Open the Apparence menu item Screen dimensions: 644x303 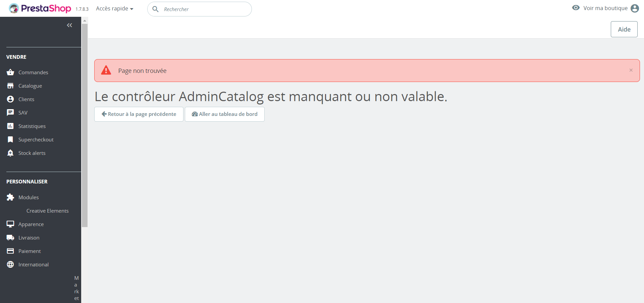click(31, 224)
